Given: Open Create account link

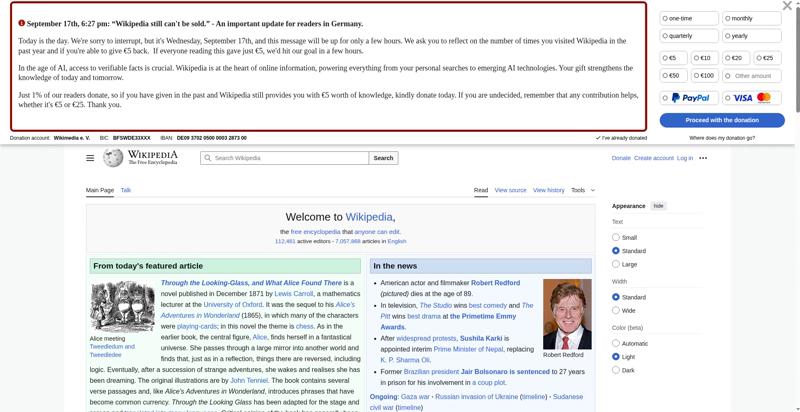Looking at the screenshot, I should tap(654, 158).
